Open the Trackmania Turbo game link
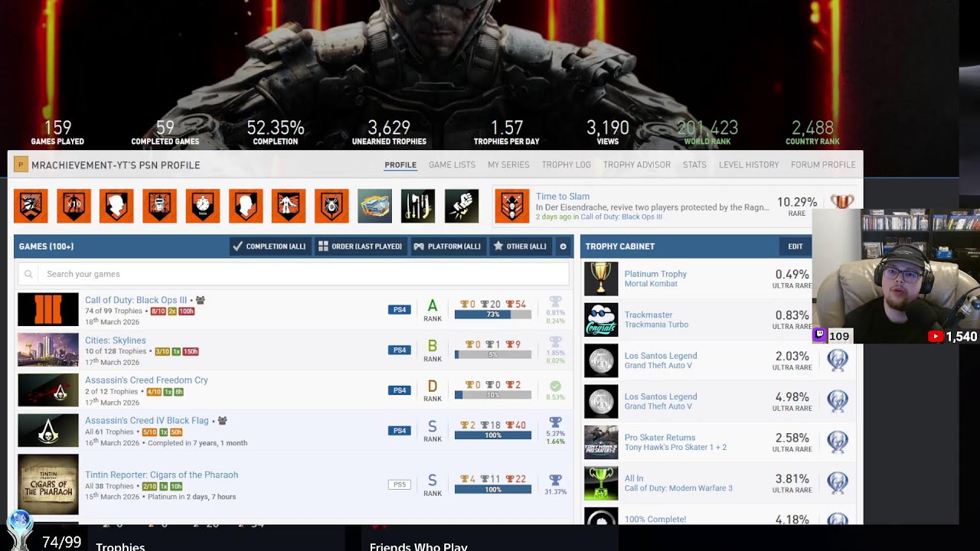The width and height of the screenshot is (980, 551). click(656, 324)
